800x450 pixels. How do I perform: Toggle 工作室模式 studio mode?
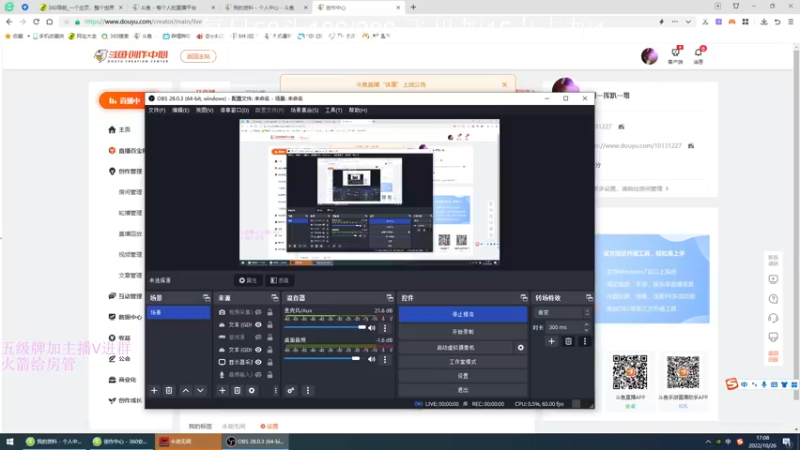(463, 362)
